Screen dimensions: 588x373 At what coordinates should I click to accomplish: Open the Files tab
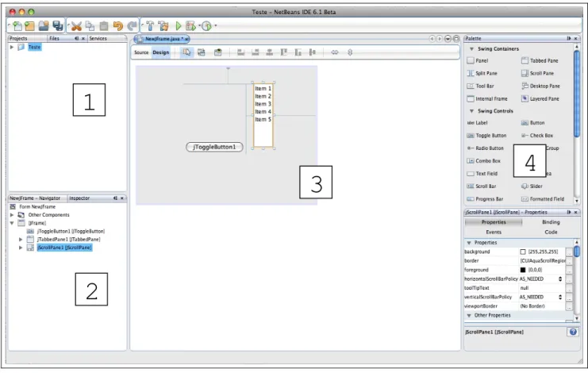[x=55, y=38]
